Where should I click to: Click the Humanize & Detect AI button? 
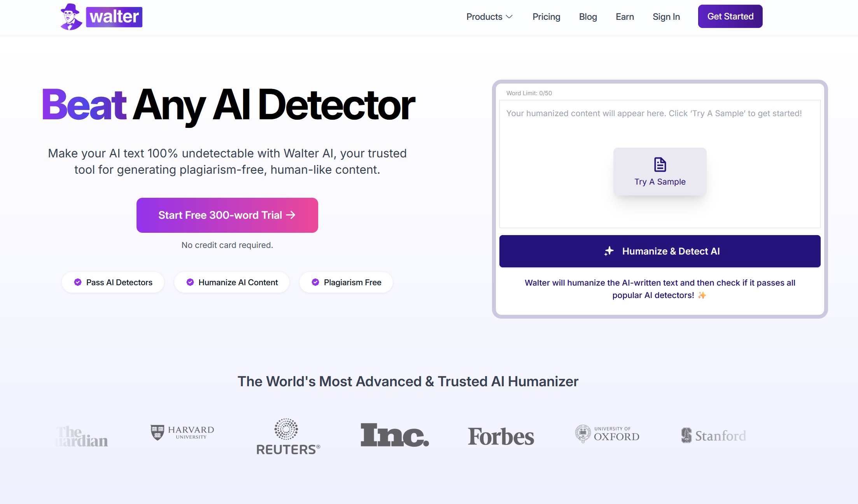[x=659, y=250]
